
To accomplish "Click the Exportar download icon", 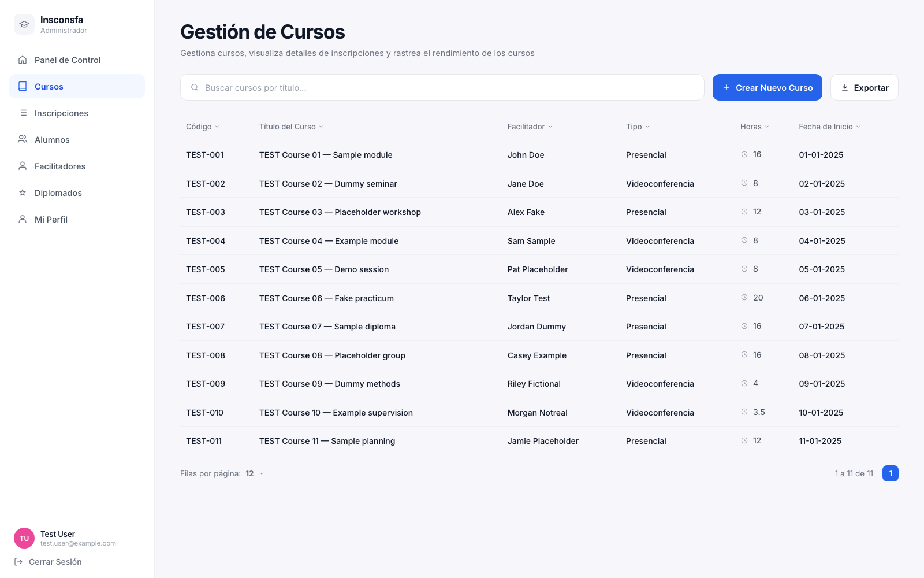I will pos(845,88).
